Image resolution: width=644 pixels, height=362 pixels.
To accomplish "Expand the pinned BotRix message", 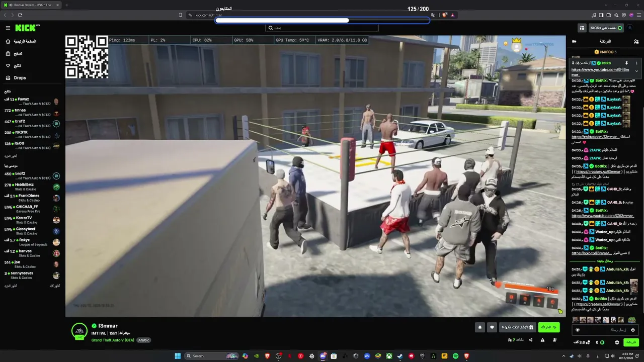I will click(x=636, y=71).
